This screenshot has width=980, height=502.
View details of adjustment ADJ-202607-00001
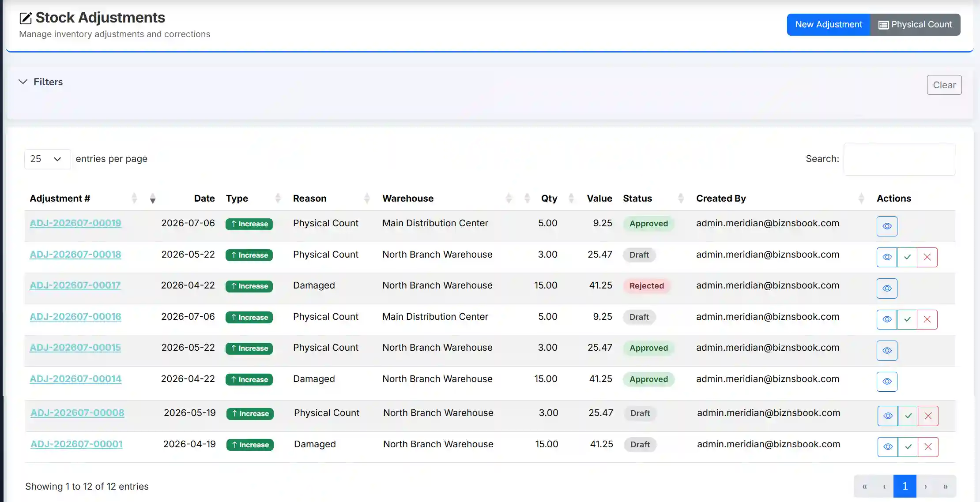888,447
